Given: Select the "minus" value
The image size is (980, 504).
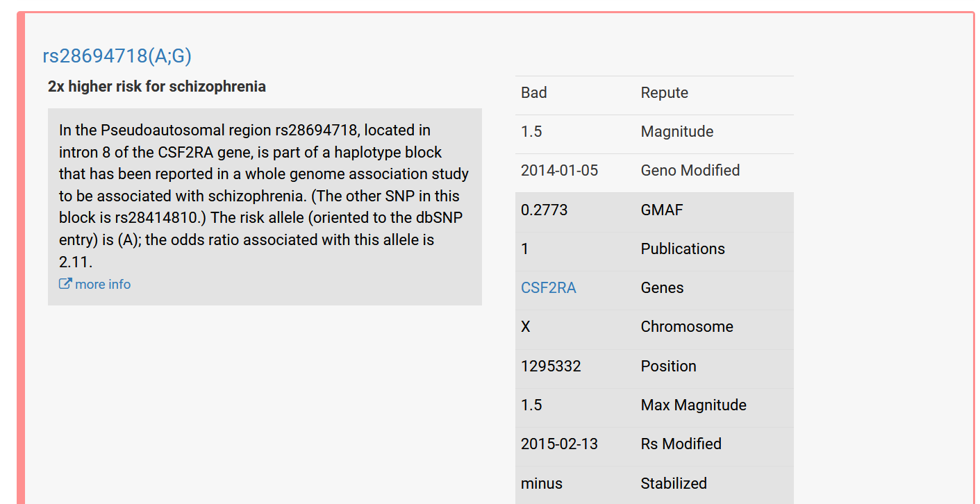Looking at the screenshot, I should click(x=541, y=484).
